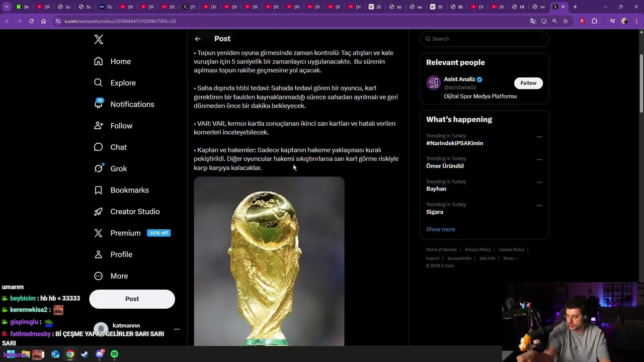Viewport: 644px width, 362px height.
Task: Open Privacy Policy footer link
Action: pyautogui.click(x=477, y=250)
